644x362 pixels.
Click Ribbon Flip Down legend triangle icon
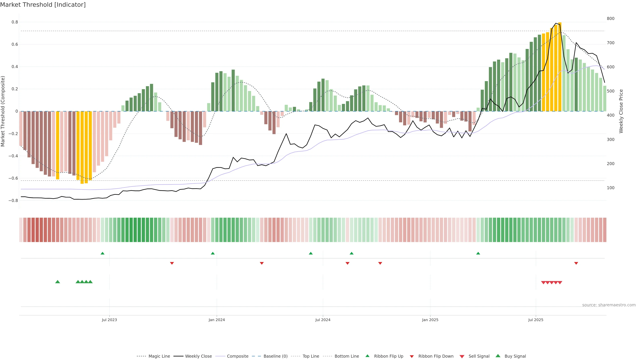[412, 356]
